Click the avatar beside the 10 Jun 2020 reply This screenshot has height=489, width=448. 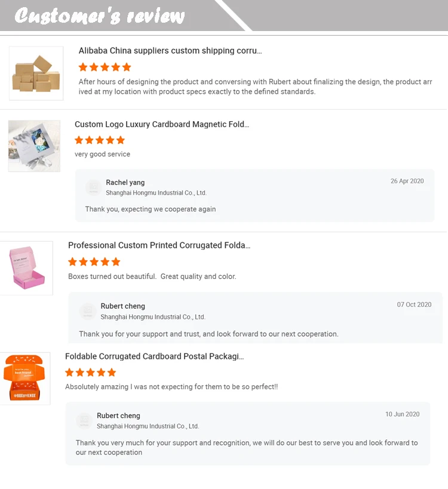tap(84, 420)
